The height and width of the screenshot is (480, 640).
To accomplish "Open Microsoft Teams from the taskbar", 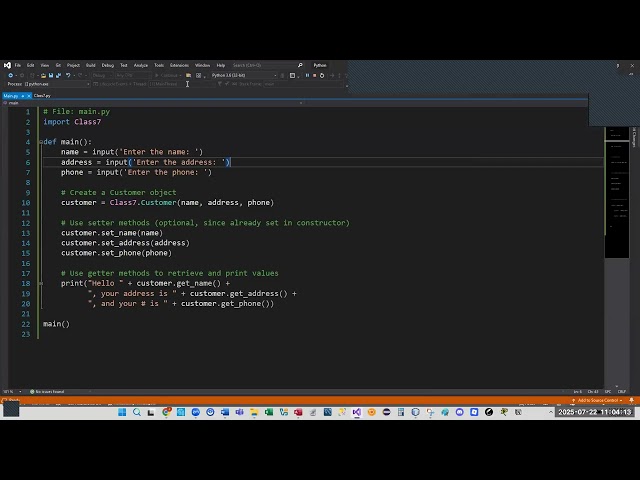I will tap(240, 412).
